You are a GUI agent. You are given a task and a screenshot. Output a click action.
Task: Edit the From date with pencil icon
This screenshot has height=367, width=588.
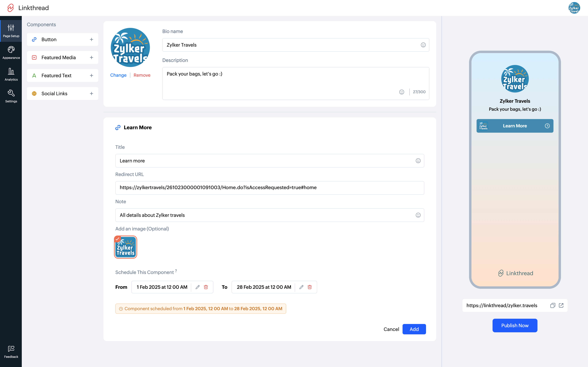click(x=198, y=287)
